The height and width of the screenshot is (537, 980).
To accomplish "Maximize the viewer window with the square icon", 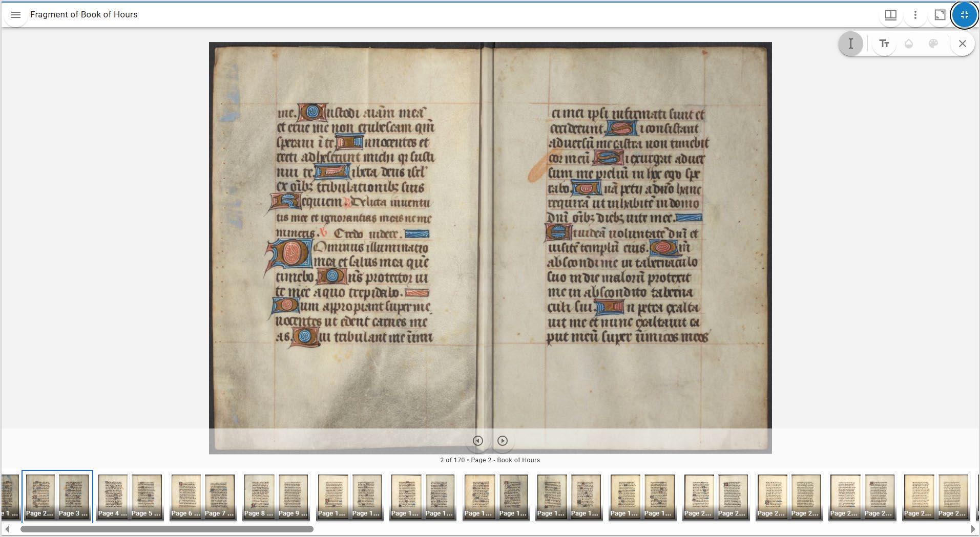I will (940, 15).
